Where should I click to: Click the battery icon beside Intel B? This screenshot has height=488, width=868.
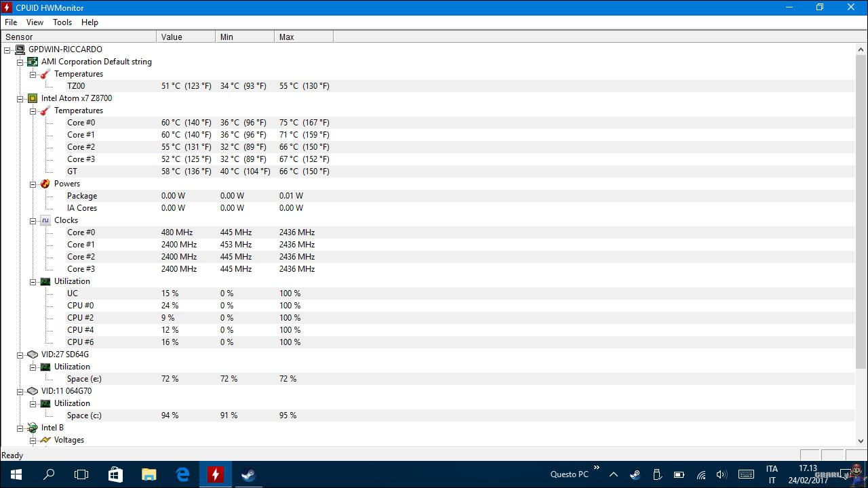coord(32,428)
